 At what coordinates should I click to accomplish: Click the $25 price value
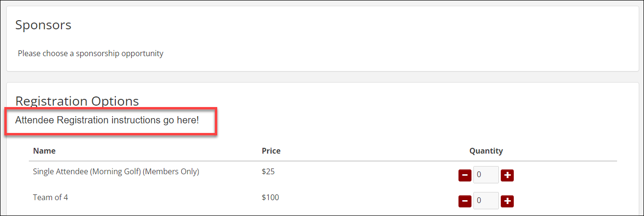[x=268, y=171]
